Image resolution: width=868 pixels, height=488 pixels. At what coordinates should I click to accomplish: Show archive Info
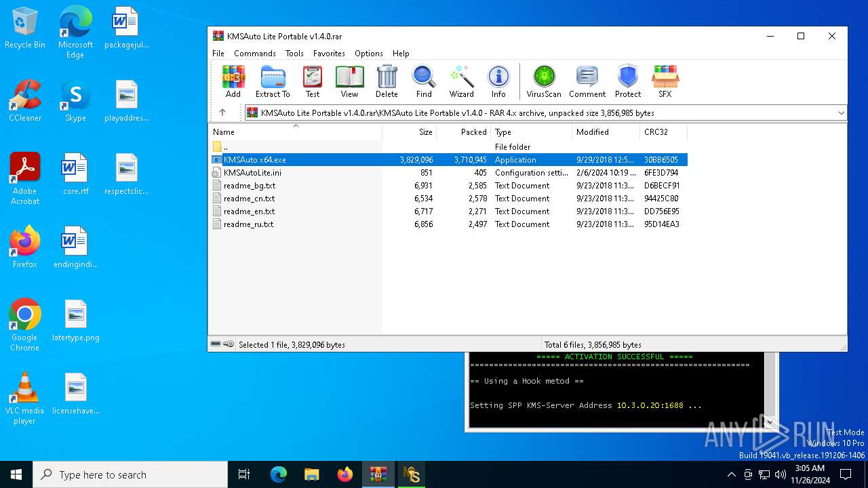pos(498,81)
